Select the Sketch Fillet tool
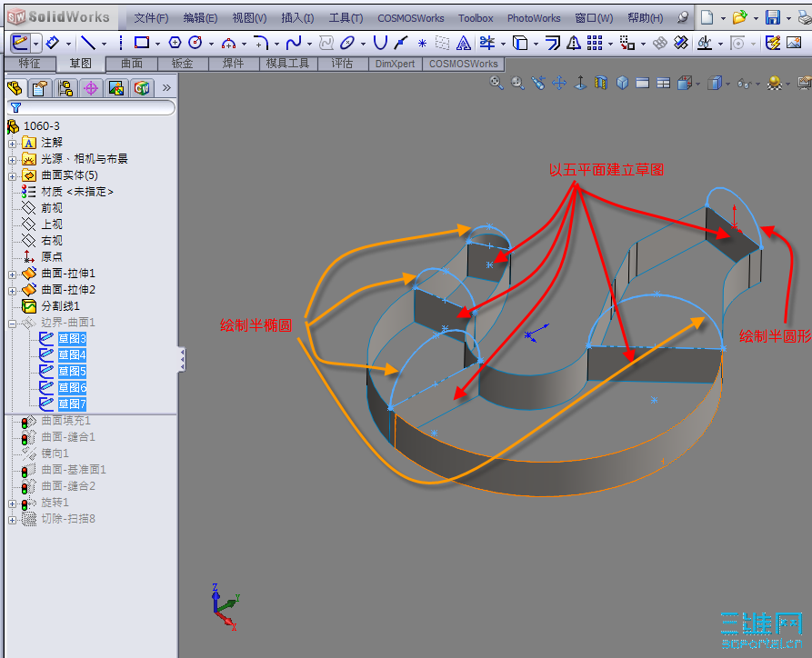This screenshot has height=658, width=812. pyautogui.click(x=260, y=43)
